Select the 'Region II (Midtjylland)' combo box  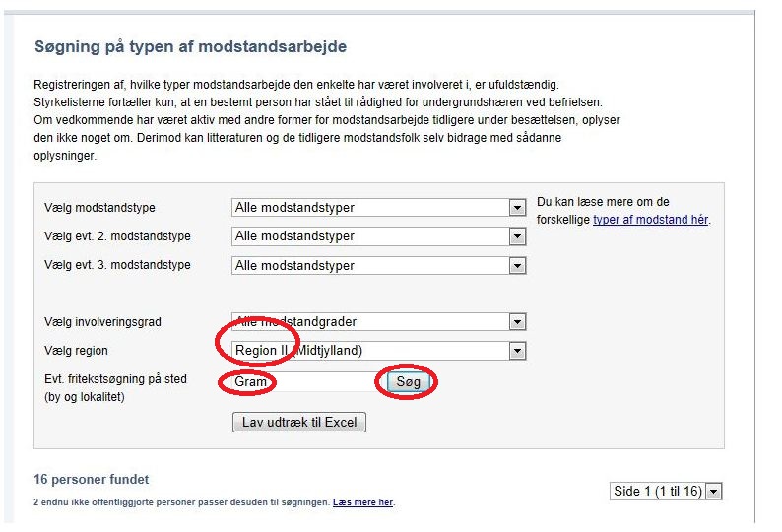(378, 351)
